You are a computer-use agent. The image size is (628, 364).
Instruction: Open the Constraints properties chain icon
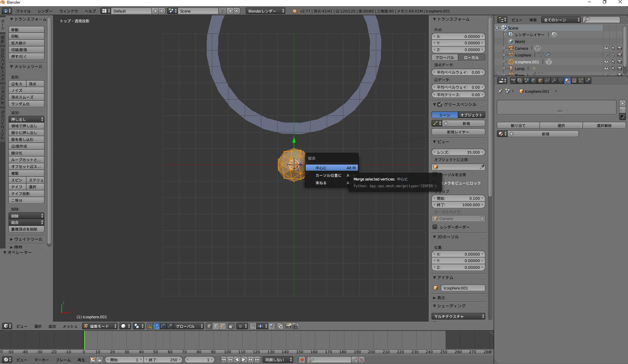click(547, 81)
